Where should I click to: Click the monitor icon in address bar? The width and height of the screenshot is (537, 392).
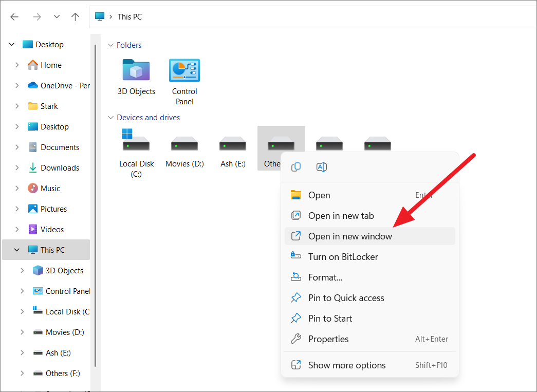(x=100, y=16)
